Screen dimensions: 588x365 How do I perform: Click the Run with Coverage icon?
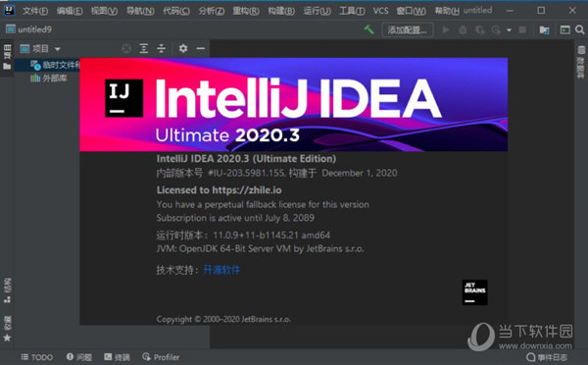pyautogui.click(x=479, y=29)
